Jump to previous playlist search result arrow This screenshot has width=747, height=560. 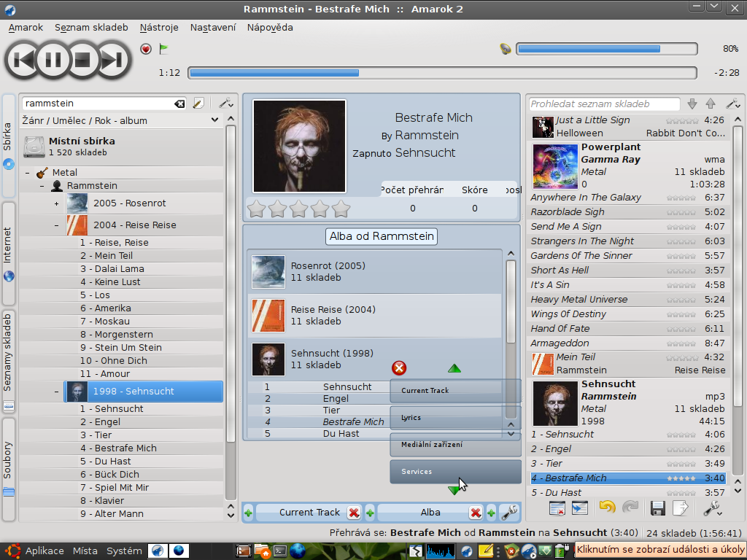click(711, 104)
